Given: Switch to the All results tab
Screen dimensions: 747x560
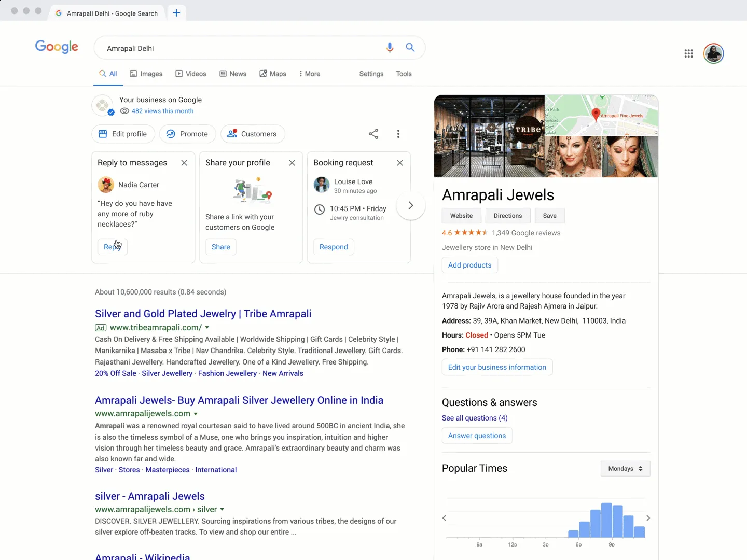Looking at the screenshot, I should (108, 74).
